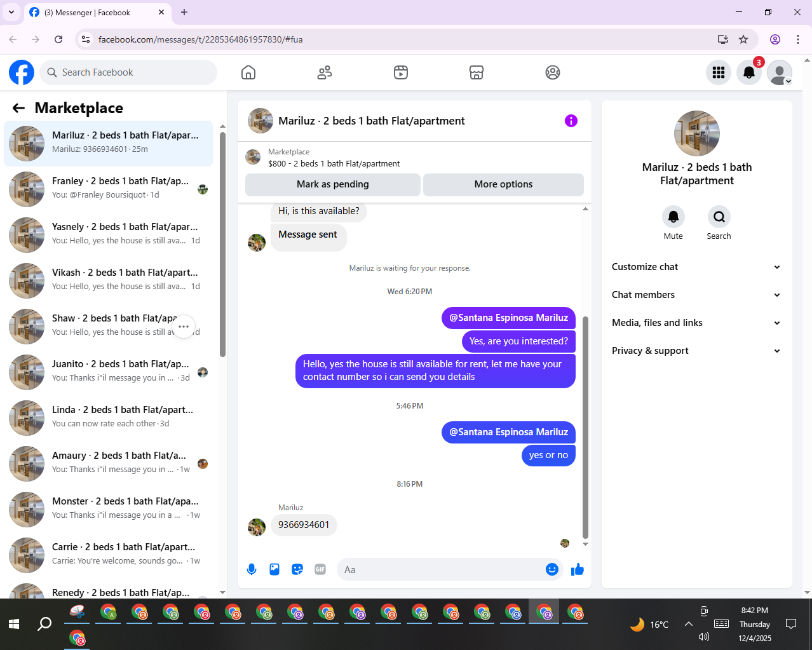The image size is (812, 650).
Task: Click the 9366934601 message bubble
Action: [304, 525]
